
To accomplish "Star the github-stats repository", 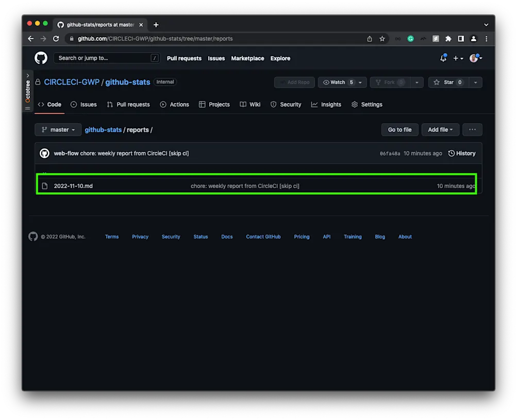I will [448, 82].
